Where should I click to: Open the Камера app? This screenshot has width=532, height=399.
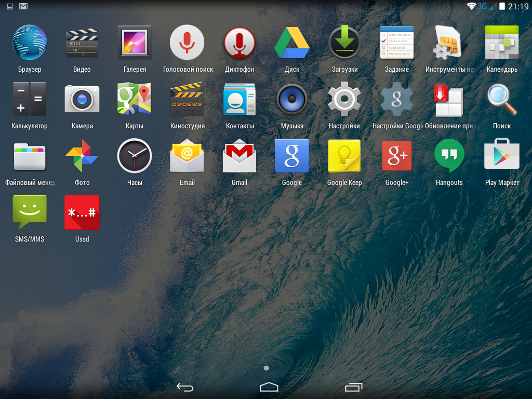tap(82, 99)
